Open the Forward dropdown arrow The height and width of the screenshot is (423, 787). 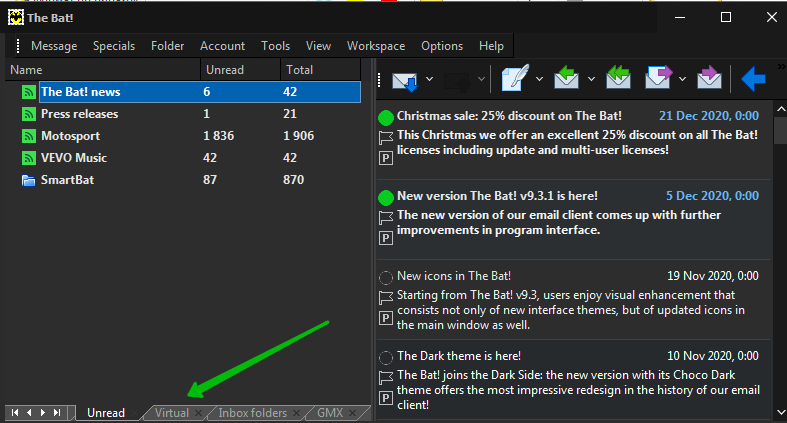coord(682,79)
